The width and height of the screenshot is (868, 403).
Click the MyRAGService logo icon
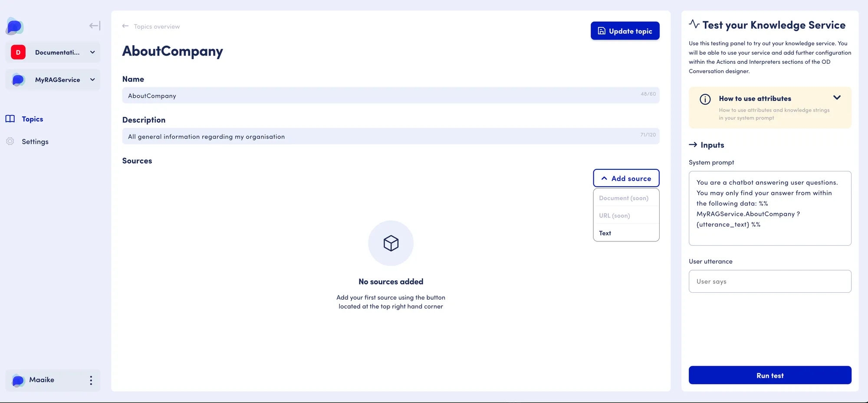(18, 80)
